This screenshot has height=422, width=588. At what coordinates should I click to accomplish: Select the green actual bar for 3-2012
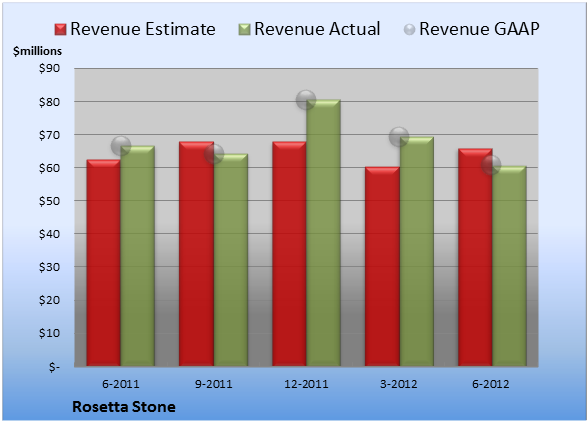click(417, 251)
